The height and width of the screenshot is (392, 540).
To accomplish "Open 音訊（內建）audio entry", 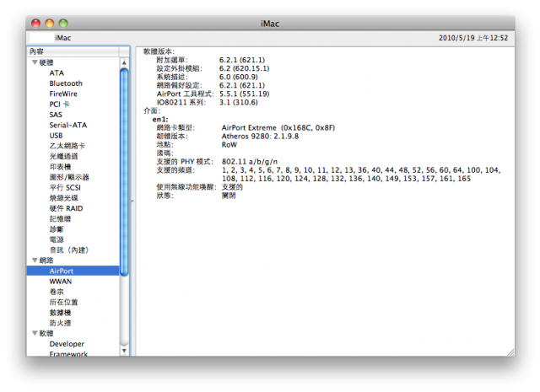I will 69,250.
